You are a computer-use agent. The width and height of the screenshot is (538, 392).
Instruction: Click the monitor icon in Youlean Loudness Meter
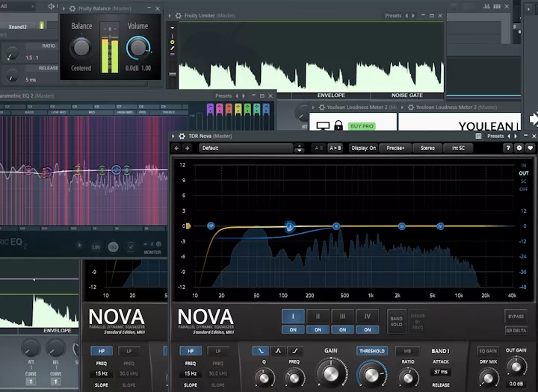pyautogui.click(x=323, y=126)
